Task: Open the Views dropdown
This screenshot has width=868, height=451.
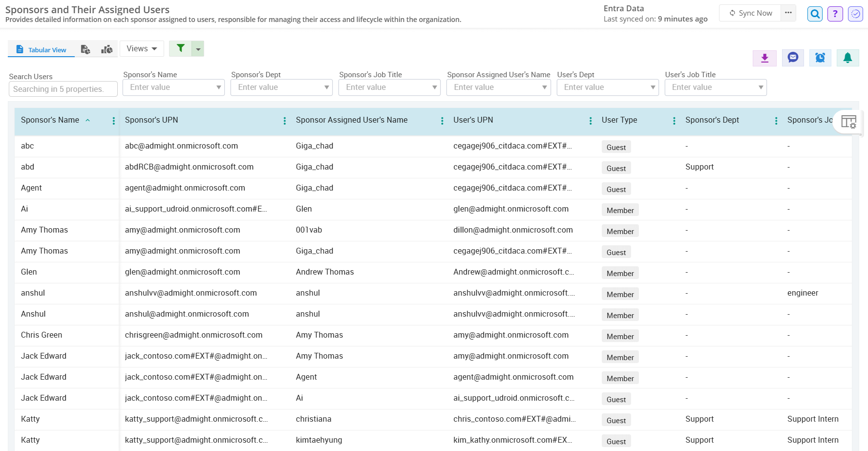Action: pyautogui.click(x=141, y=48)
